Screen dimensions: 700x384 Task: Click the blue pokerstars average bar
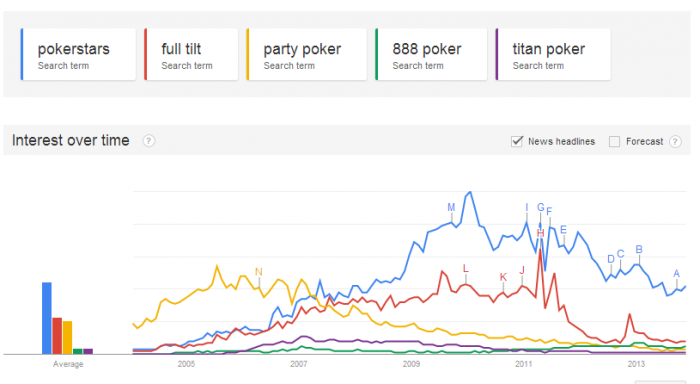click(47, 318)
